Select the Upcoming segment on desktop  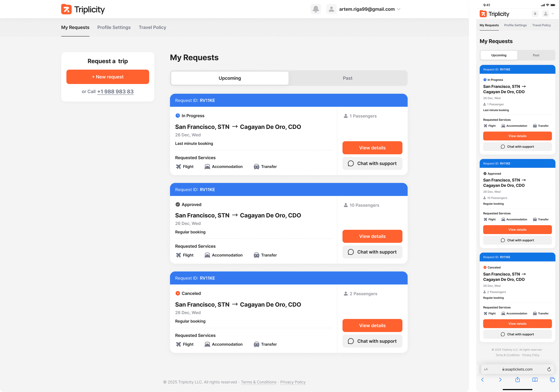point(230,78)
